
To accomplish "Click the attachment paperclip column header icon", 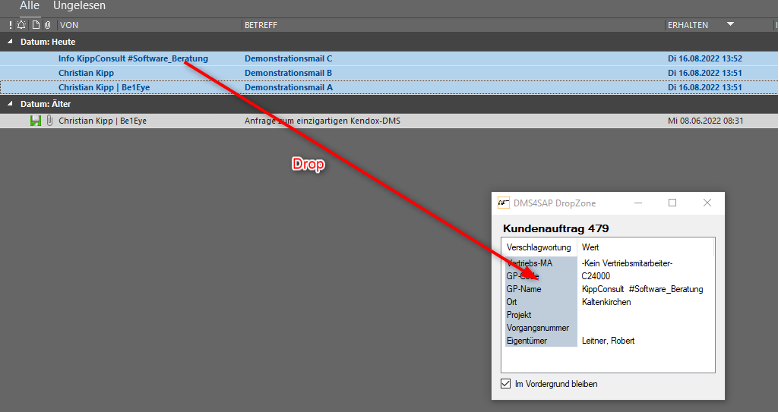I will click(47, 23).
